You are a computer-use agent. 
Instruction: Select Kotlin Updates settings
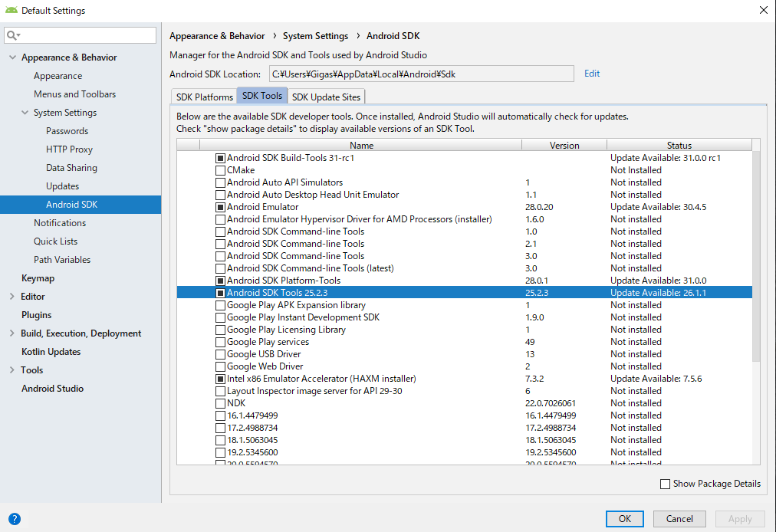pos(51,351)
